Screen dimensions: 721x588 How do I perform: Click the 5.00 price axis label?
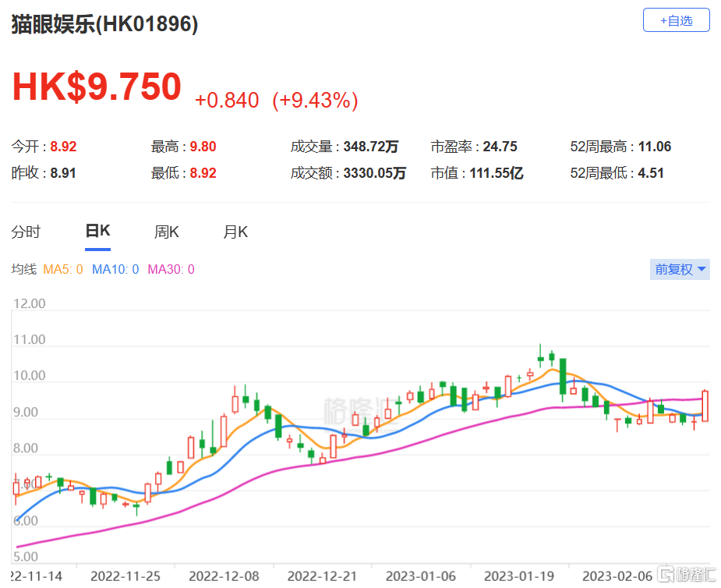point(25,557)
